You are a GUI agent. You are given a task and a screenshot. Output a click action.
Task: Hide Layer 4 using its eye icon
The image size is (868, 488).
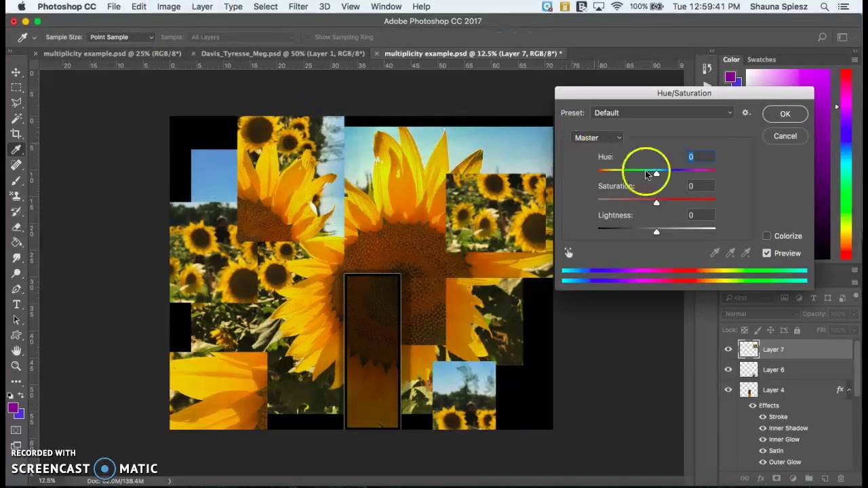728,390
